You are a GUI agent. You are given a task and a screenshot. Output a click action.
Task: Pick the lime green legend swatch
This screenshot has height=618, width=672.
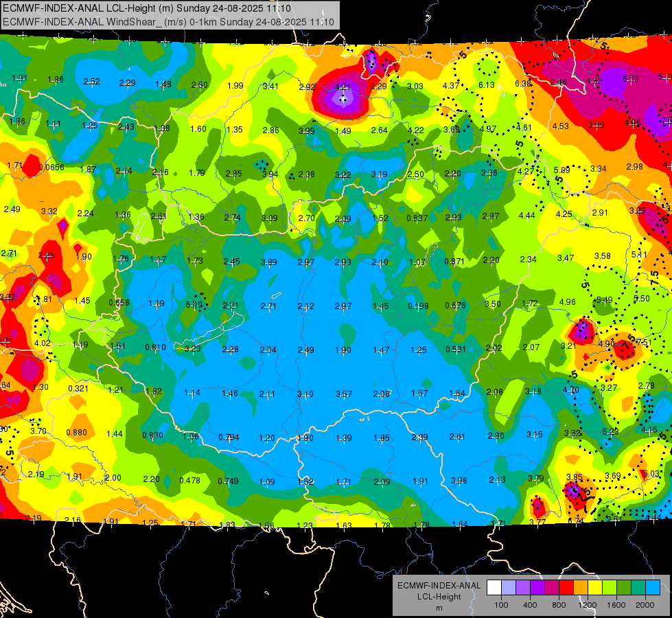pos(610,587)
